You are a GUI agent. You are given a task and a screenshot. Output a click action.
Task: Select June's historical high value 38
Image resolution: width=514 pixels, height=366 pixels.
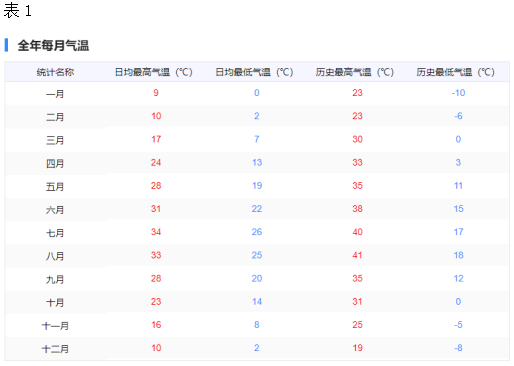357,209
